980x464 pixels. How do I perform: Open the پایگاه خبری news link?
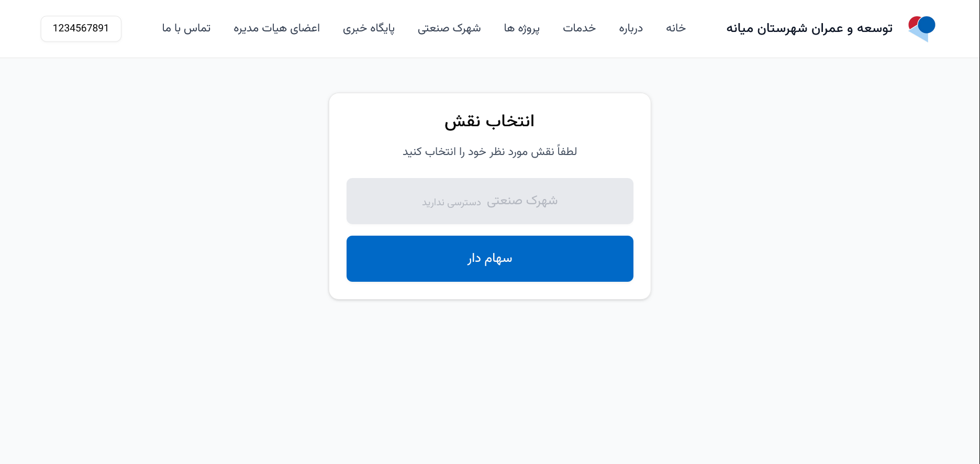[x=369, y=28]
